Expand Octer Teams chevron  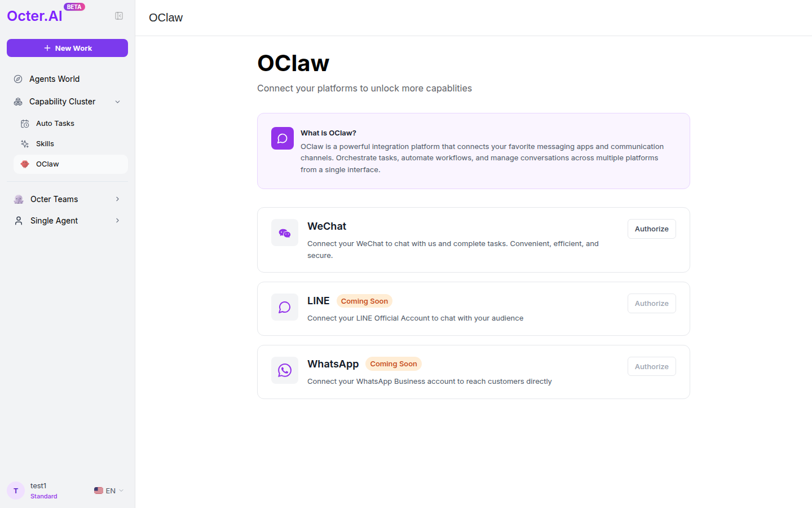[117, 199]
